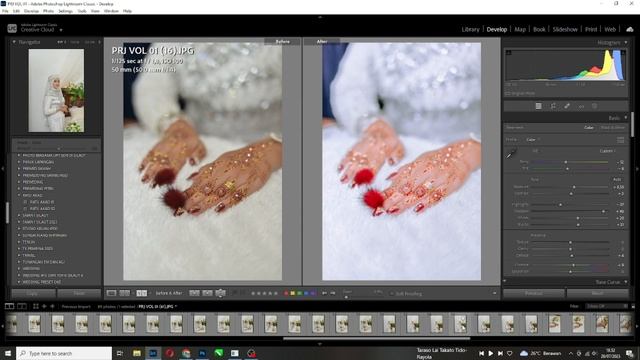Swap Before and After settings
640x360 pixels.
(x=220, y=293)
